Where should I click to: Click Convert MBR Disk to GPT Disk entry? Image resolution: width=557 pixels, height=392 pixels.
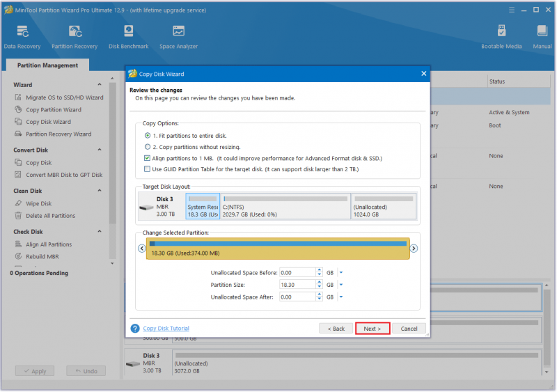click(64, 175)
